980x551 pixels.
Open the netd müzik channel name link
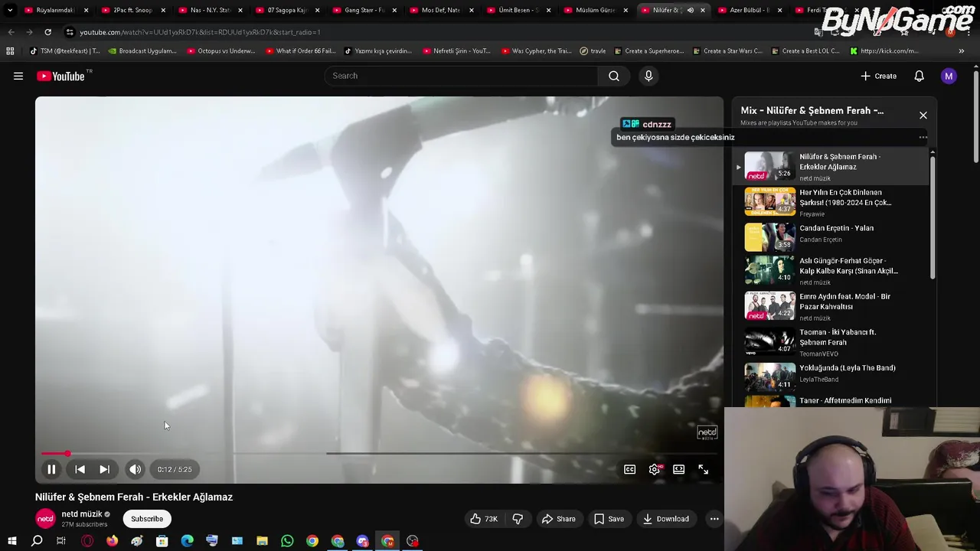click(x=82, y=514)
